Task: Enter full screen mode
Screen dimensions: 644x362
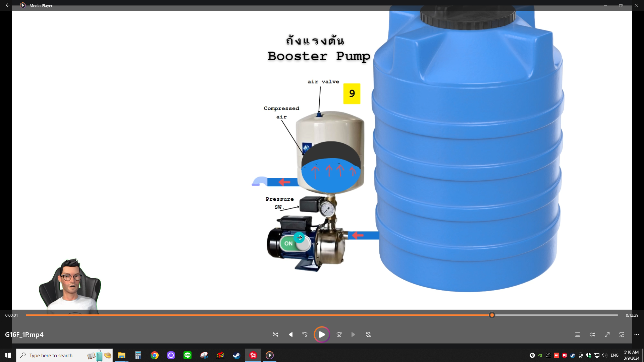Action: pos(607,335)
